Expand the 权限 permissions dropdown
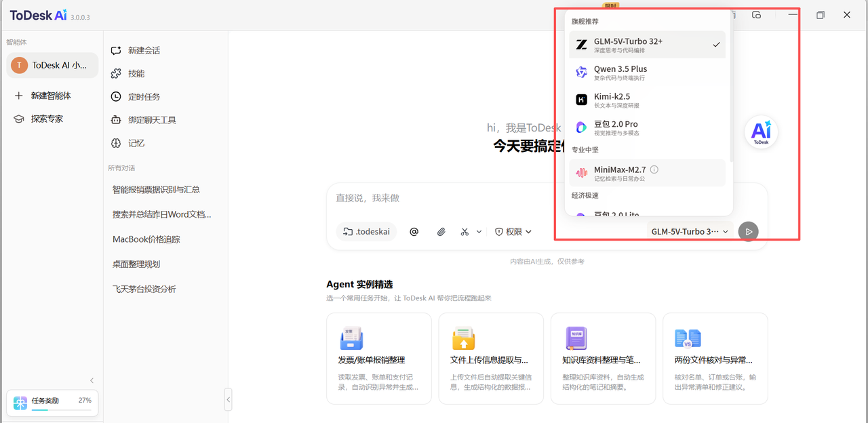 (x=513, y=232)
